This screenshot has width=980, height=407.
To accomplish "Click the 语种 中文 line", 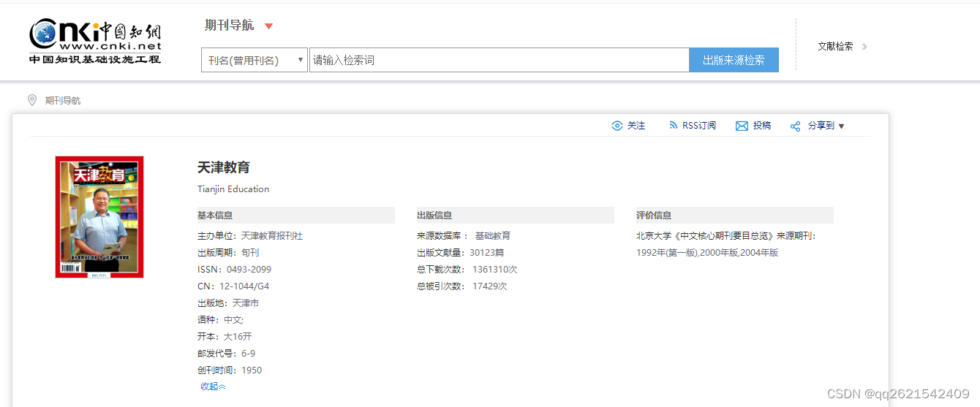I will pos(220,320).
